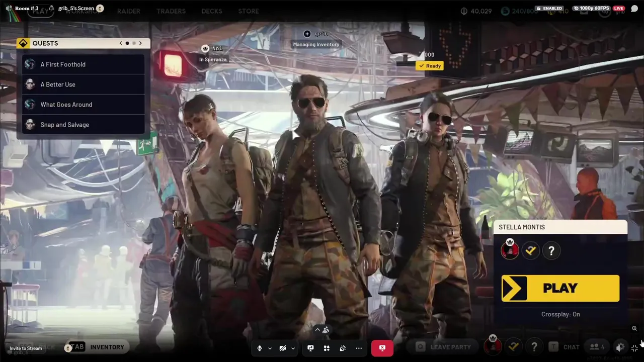Image resolution: width=644 pixels, height=362 pixels.
Task: Open the 1080p 60FPS stream quality indicator
Action: click(592, 9)
